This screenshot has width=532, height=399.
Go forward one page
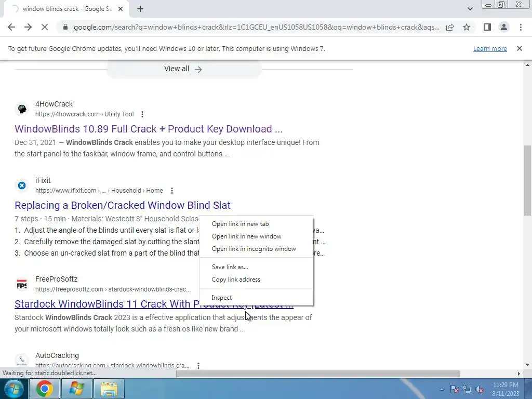(x=28, y=27)
